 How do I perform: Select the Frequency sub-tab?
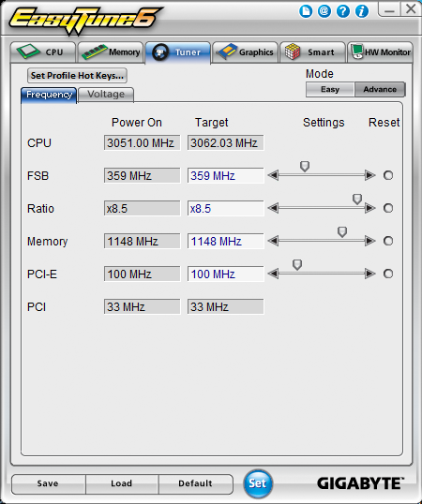(x=49, y=95)
